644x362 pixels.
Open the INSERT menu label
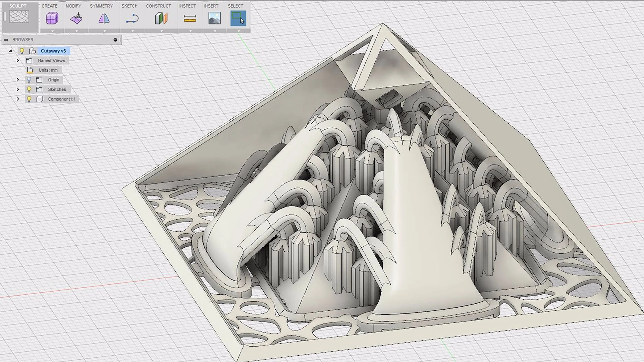[211, 6]
